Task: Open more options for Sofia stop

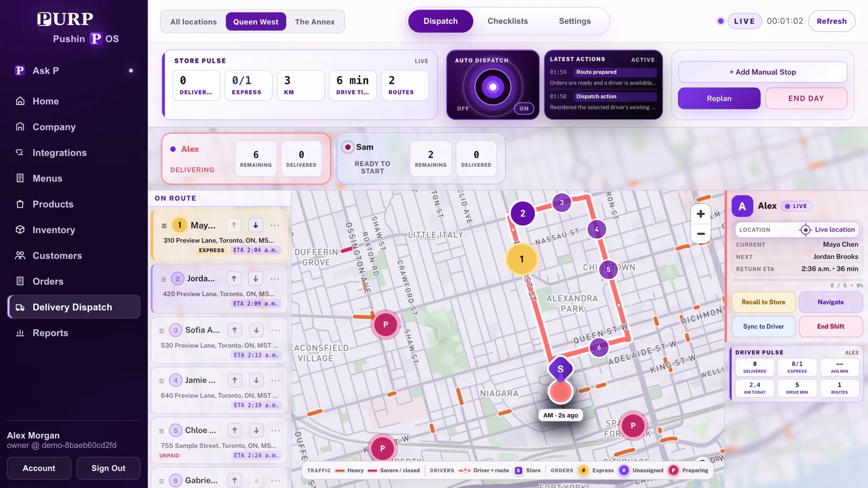Action: click(276, 330)
